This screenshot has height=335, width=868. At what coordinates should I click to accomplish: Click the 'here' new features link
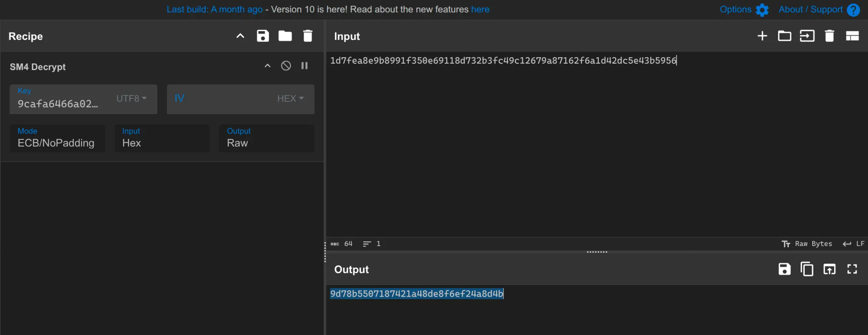point(480,9)
